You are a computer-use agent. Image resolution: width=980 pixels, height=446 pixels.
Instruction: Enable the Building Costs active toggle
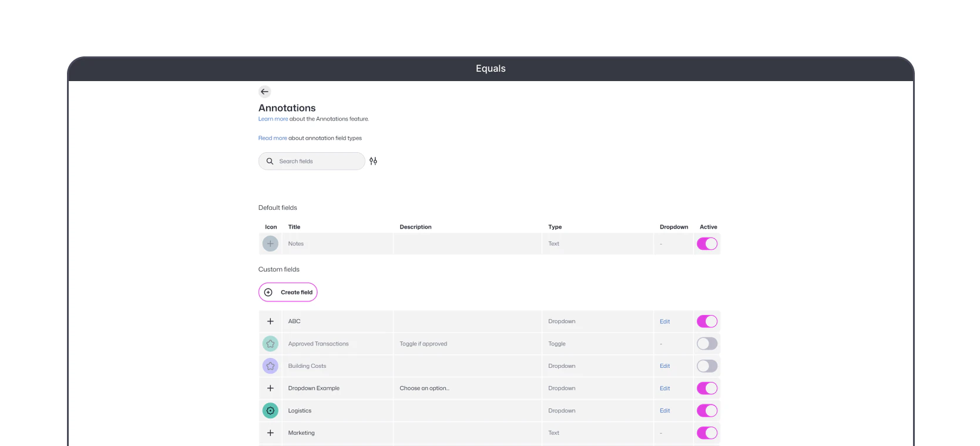tap(707, 366)
